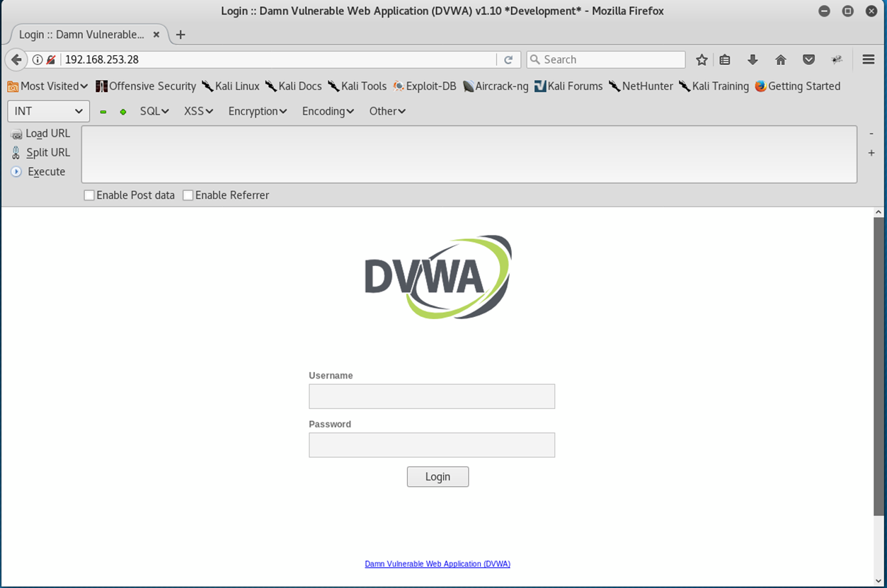Click the extension icon beside Pocket
The height and width of the screenshot is (588, 887).
[x=837, y=60]
